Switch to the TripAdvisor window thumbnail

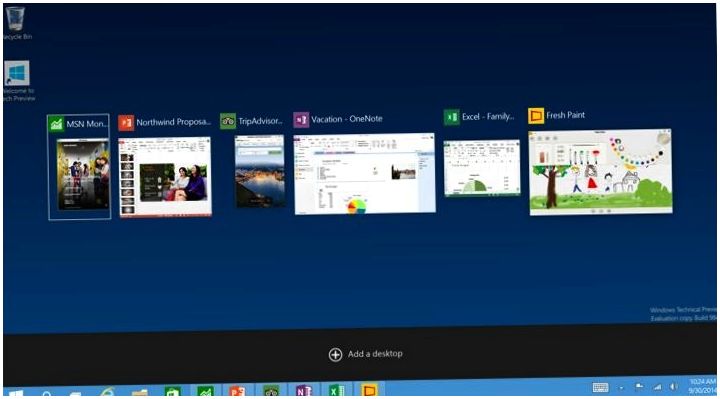click(x=260, y=171)
